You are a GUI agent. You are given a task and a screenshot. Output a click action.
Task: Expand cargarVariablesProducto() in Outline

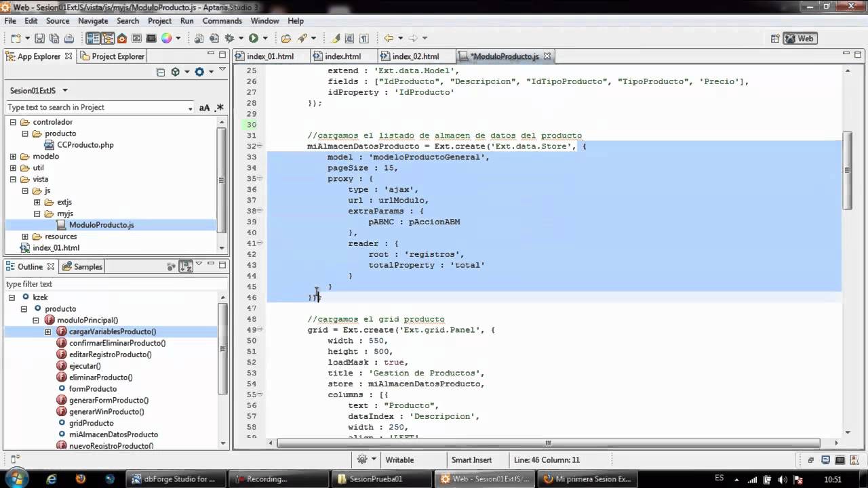tap(48, 331)
